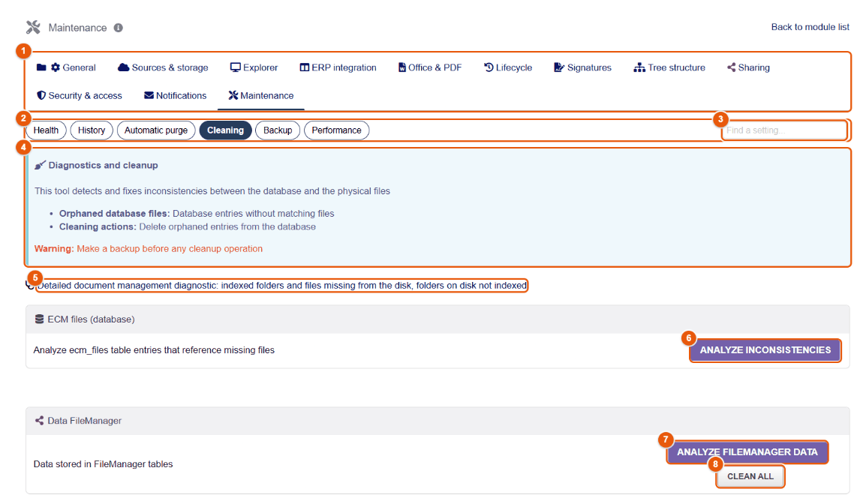Switch to the Explorer tab
The height and width of the screenshot is (504, 857).
254,67
